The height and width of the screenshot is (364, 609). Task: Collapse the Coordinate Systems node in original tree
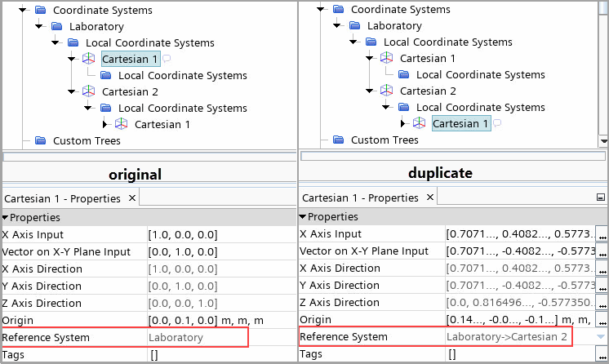tap(22, 11)
